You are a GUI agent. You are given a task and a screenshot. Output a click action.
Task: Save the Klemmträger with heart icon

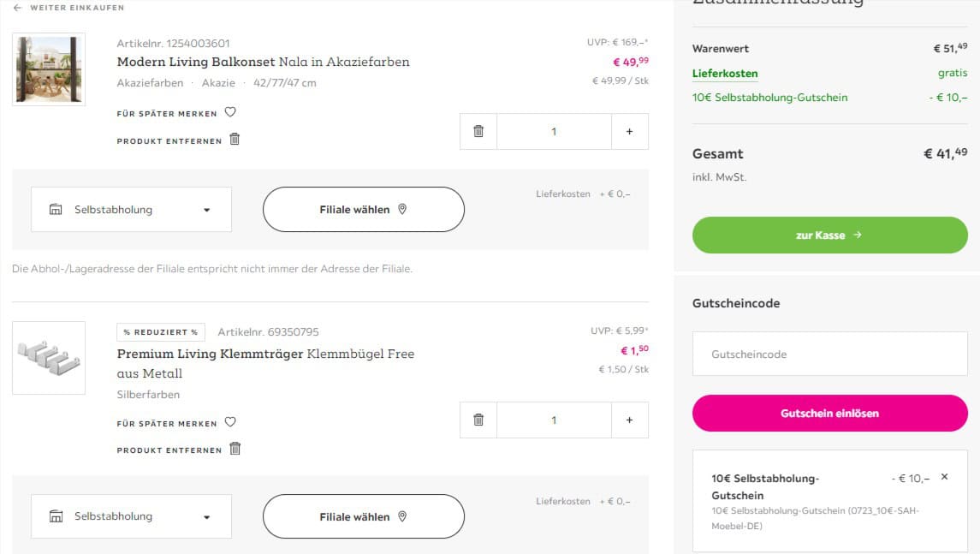pos(230,422)
